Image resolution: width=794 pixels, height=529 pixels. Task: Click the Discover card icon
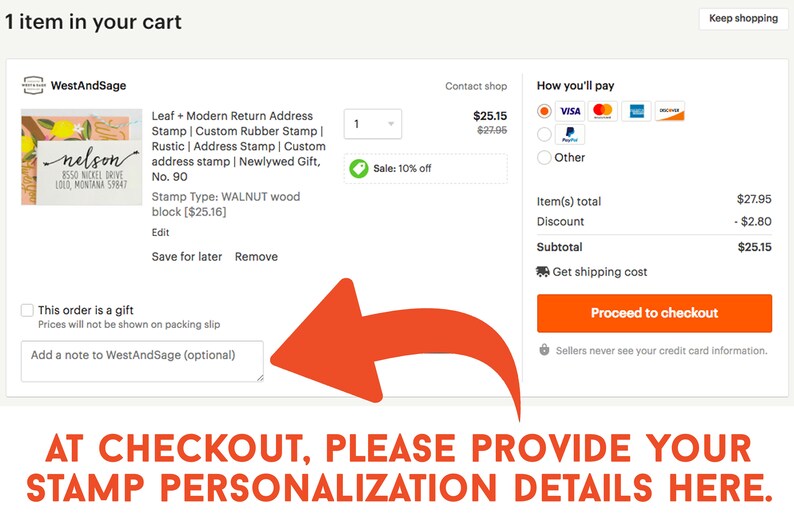pos(669,111)
